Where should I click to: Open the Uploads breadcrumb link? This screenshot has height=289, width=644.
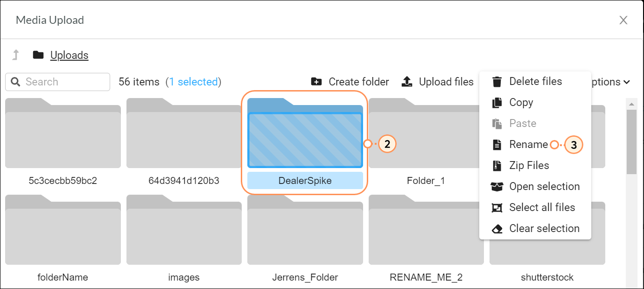point(69,55)
